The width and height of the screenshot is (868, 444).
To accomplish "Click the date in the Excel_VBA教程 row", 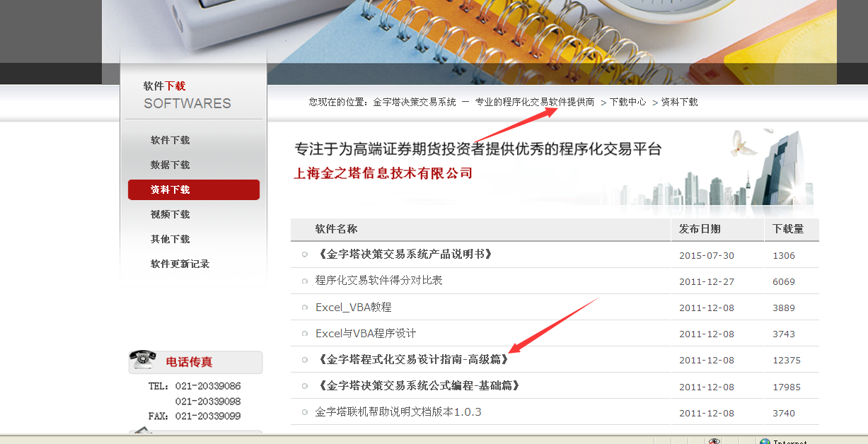I will [x=707, y=308].
